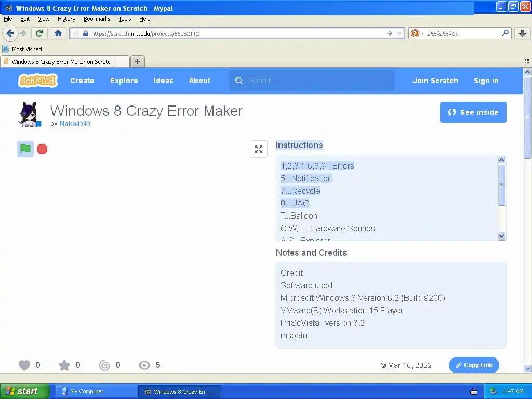Click the 'PriScVista version 3.2' credit line
This screenshot has height=399, width=532.
(322, 323)
